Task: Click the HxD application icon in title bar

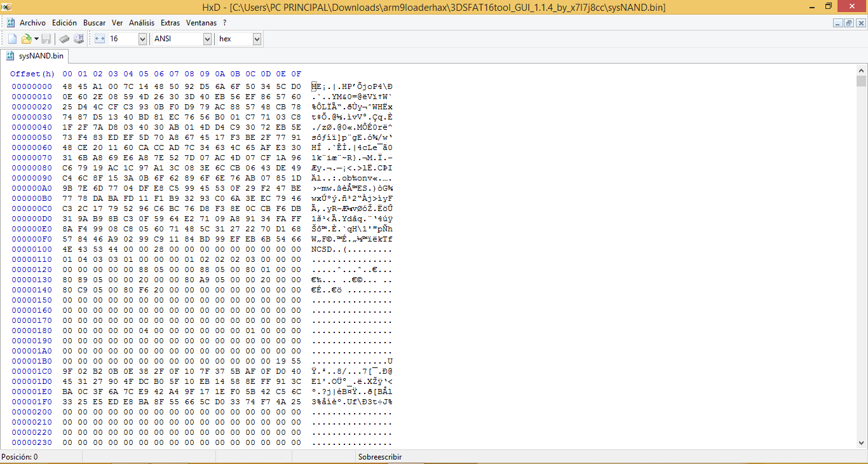Action: tap(7, 7)
